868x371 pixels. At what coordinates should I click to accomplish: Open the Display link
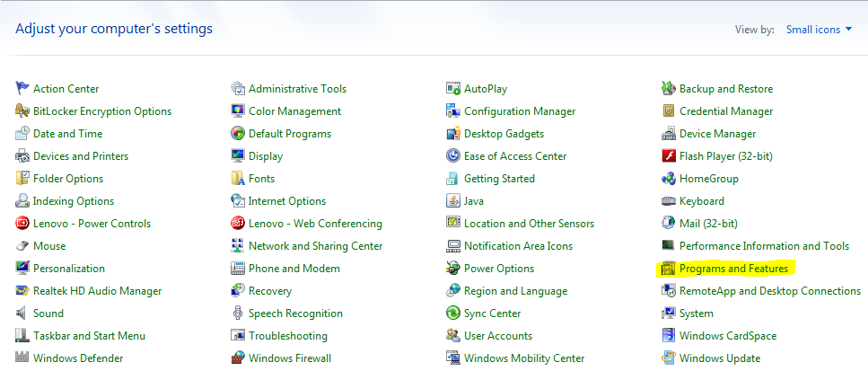(266, 156)
